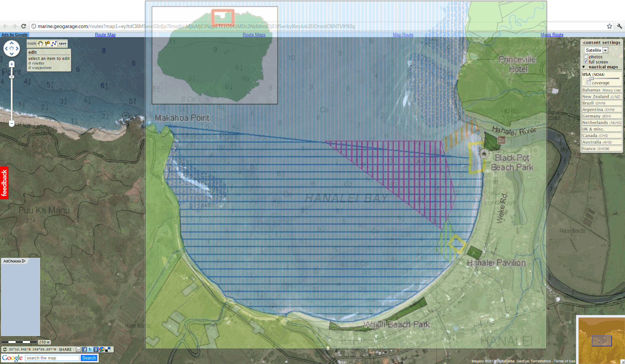The height and width of the screenshot is (364, 625).
Task: Bookmark this page with the star
Action: (609, 26)
